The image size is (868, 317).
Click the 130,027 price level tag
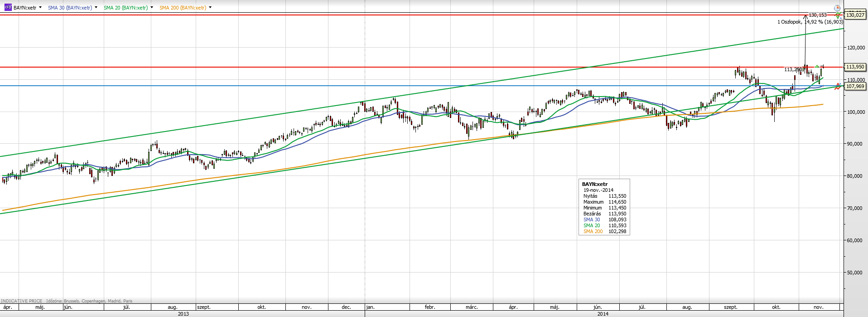855,15
